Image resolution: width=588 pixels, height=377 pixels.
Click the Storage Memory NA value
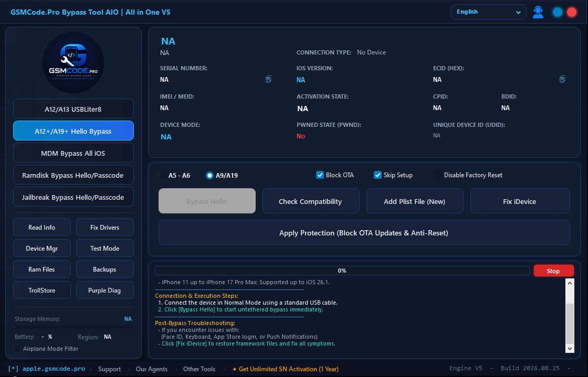pyautogui.click(x=128, y=319)
